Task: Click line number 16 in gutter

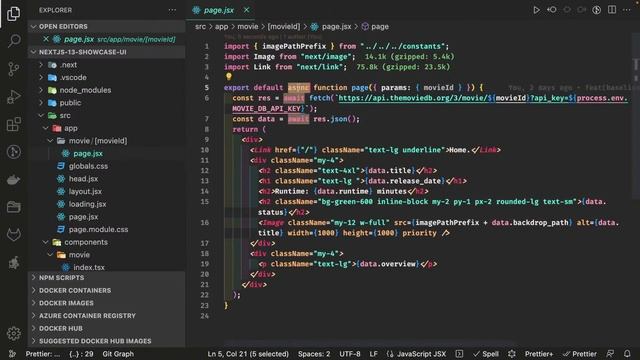Action: 205,222
